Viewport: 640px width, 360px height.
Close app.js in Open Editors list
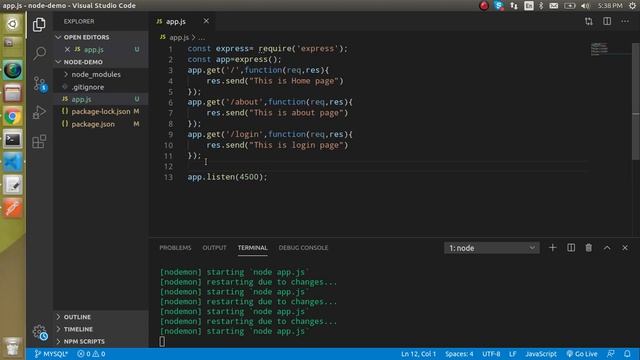point(67,49)
